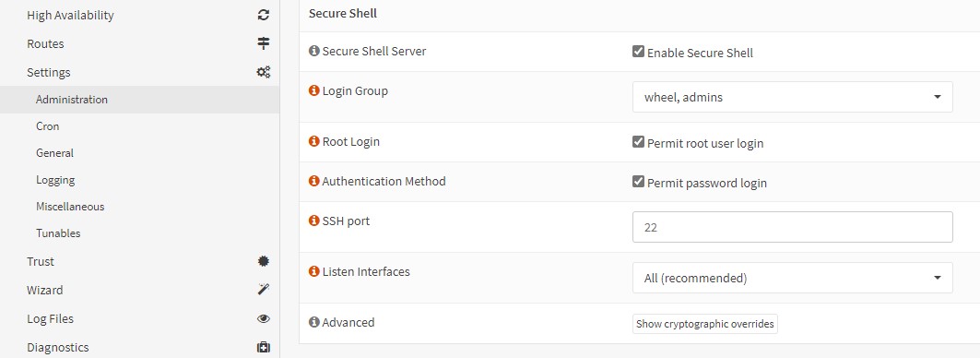Click the Routes signpost icon
This screenshot has width=980, height=358.
tap(264, 43)
